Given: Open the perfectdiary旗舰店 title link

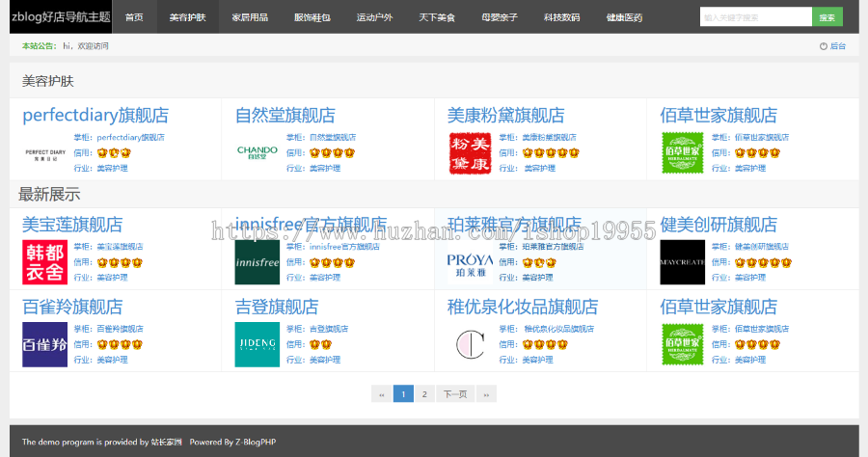Looking at the screenshot, I should point(95,115).
